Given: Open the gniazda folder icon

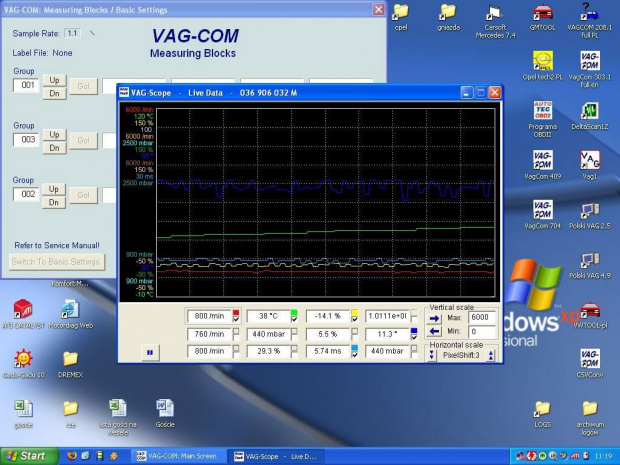Looking at the screenshot, I should coord(448,17).
